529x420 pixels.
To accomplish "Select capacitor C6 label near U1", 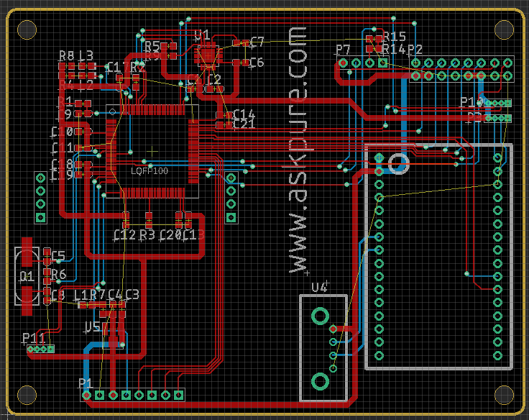I will click(257, 63).
